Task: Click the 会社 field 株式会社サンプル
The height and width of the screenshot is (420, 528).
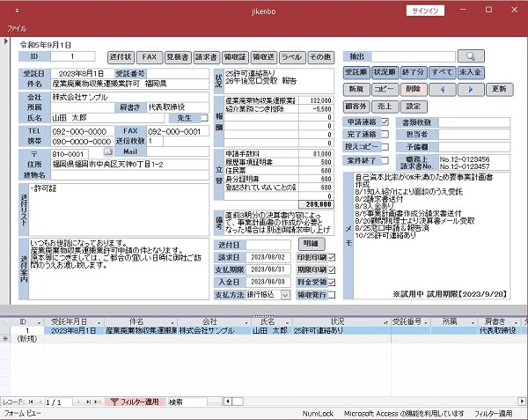Action: pos(129,98)
